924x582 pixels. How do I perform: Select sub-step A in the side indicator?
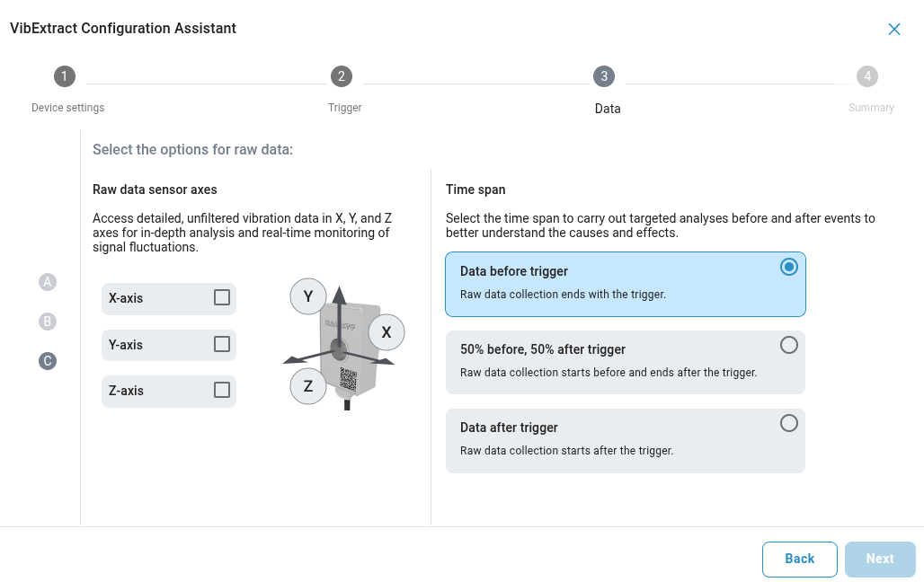click(48, 282)
